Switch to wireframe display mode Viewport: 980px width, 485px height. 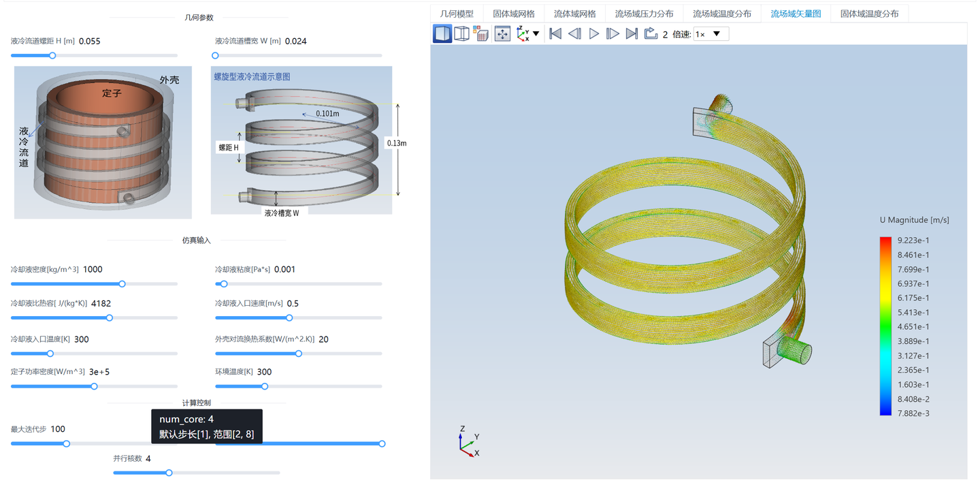tap(461, 33)
